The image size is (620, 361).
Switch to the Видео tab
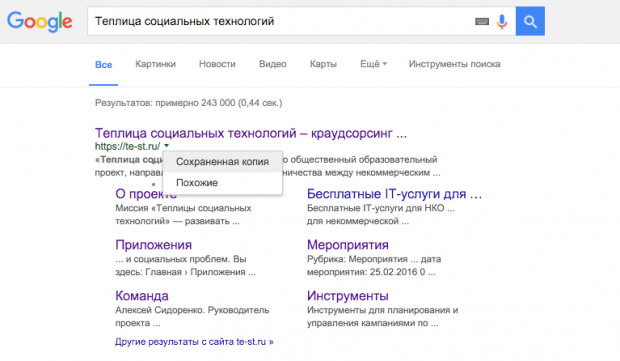272,64
